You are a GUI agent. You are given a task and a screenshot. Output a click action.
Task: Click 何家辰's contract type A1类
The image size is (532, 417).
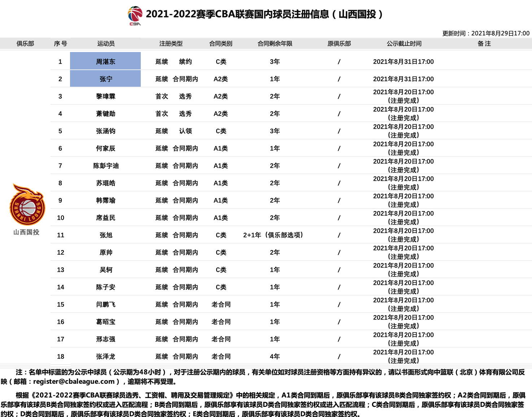tap(221, 148)
